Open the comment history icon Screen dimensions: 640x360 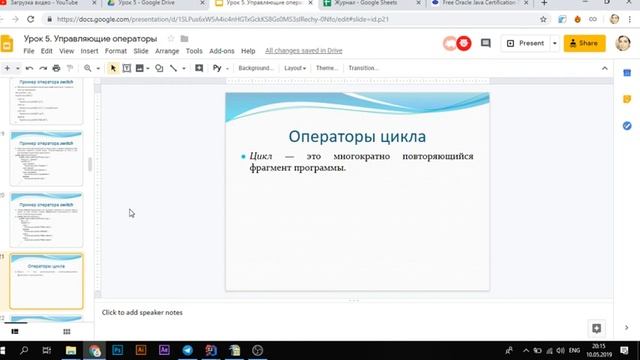485,43
